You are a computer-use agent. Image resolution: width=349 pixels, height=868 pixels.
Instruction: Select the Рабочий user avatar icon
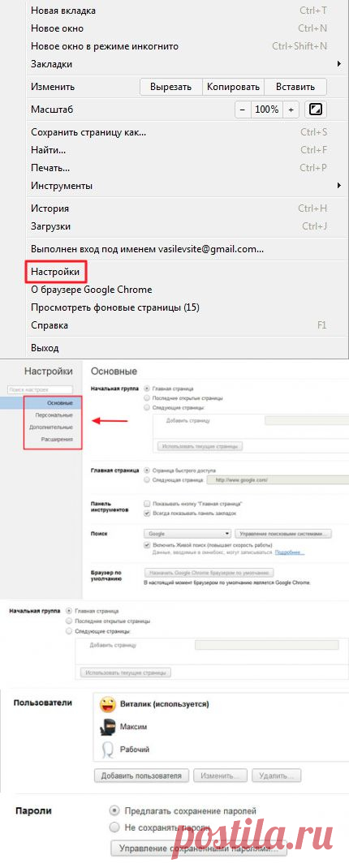pos(107,749)
